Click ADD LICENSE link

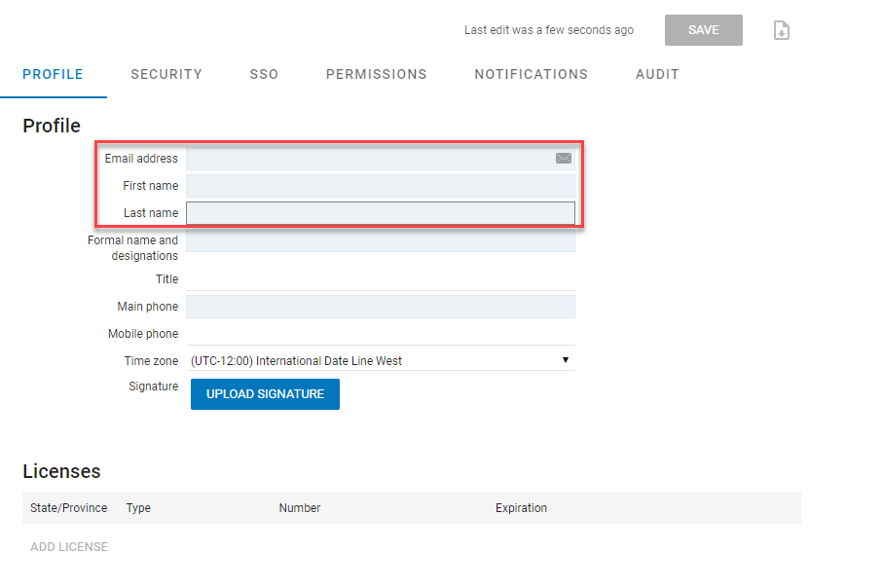(x=69, y=547)
